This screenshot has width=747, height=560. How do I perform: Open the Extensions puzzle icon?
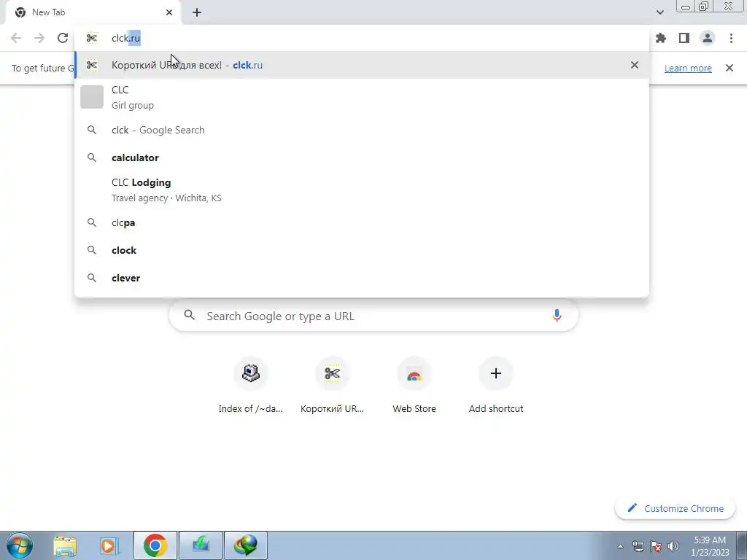click(661, 38)
